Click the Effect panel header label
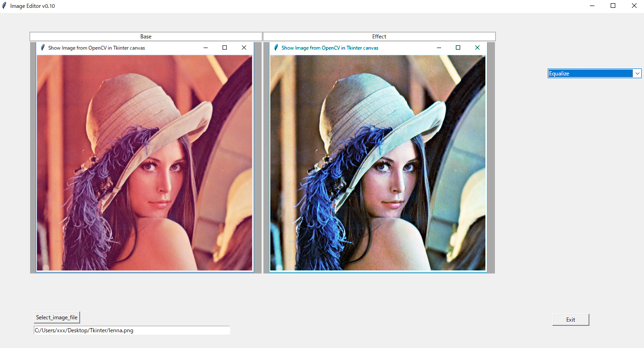This screenshot has width=644, height=348. 379,37
